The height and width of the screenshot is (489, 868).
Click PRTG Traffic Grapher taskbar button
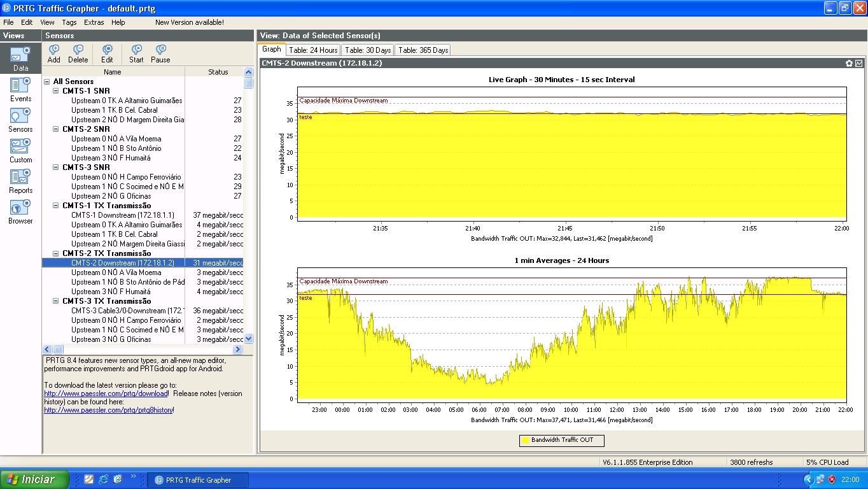tap(197, 480)
